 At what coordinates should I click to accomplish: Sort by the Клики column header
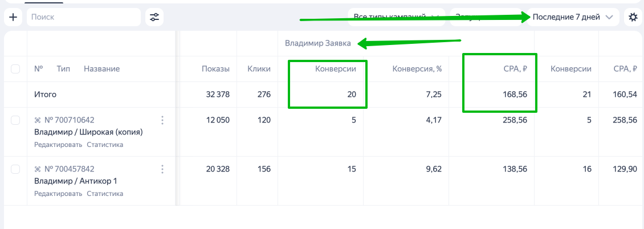pos(259,69)
